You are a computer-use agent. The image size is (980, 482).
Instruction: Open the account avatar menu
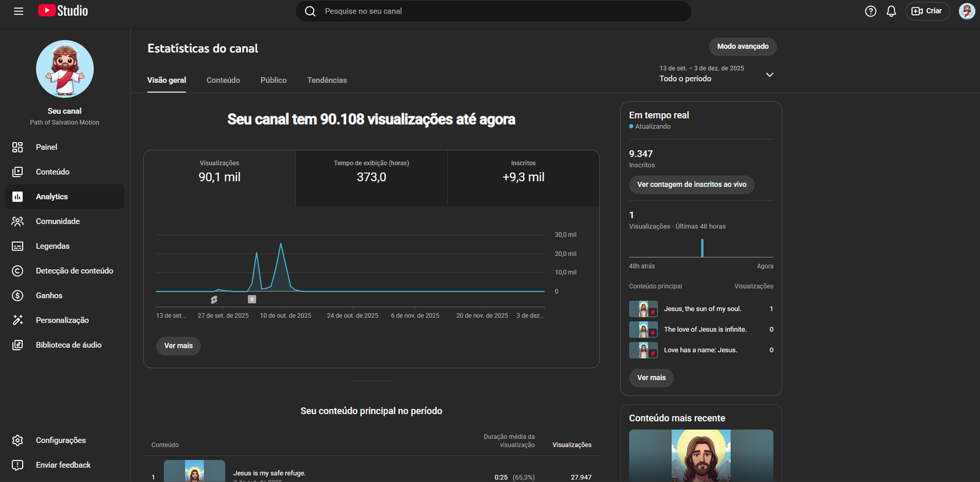click(x=967, y=11)
